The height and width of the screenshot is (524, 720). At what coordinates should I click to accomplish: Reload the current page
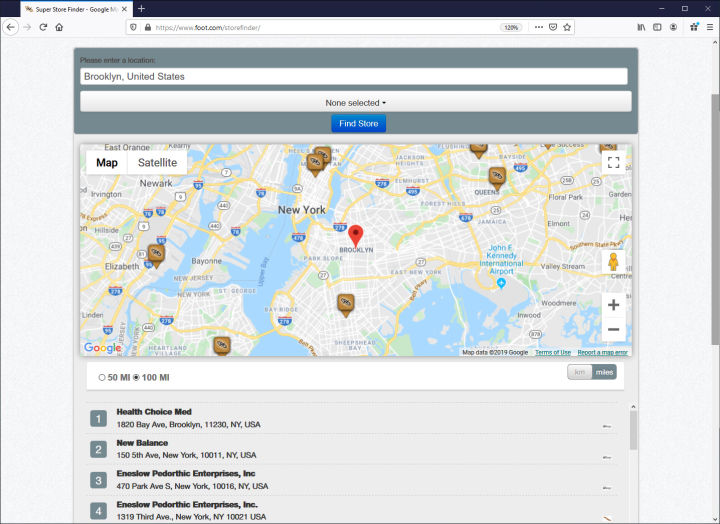(43, 28)
